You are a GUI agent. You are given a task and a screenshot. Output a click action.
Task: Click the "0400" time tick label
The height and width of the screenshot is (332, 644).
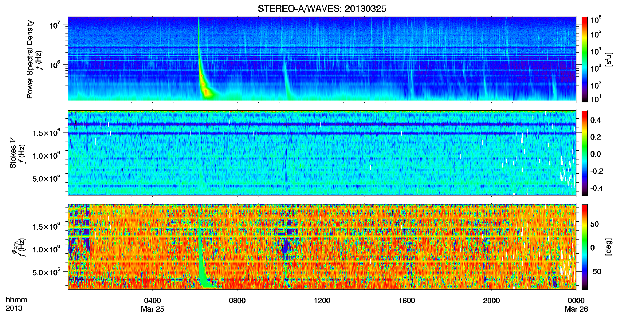pyautogui.click(x=153, y=301)
